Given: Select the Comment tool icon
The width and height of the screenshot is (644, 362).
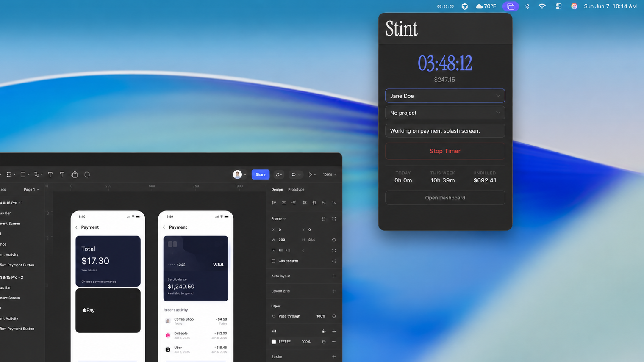Looking at the screenshot, I should 87,174.
